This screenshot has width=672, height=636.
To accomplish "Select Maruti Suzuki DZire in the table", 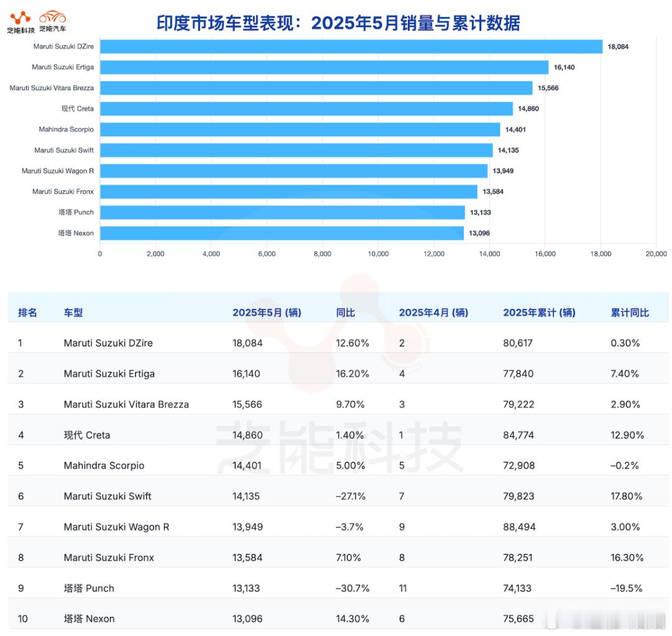I will pos(108,343).
